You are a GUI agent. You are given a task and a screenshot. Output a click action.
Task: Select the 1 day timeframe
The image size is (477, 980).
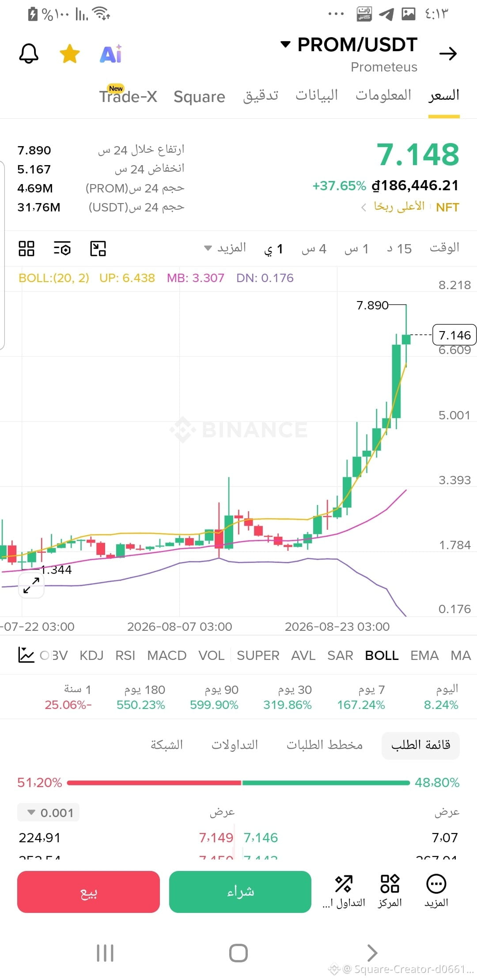pyautogui.click(x=273, y=249)
